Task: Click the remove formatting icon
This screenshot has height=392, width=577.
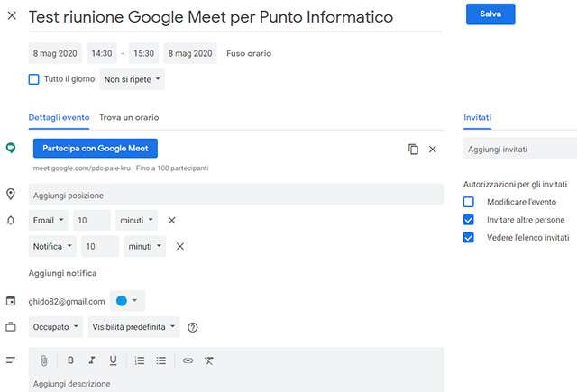Action: 209,360
